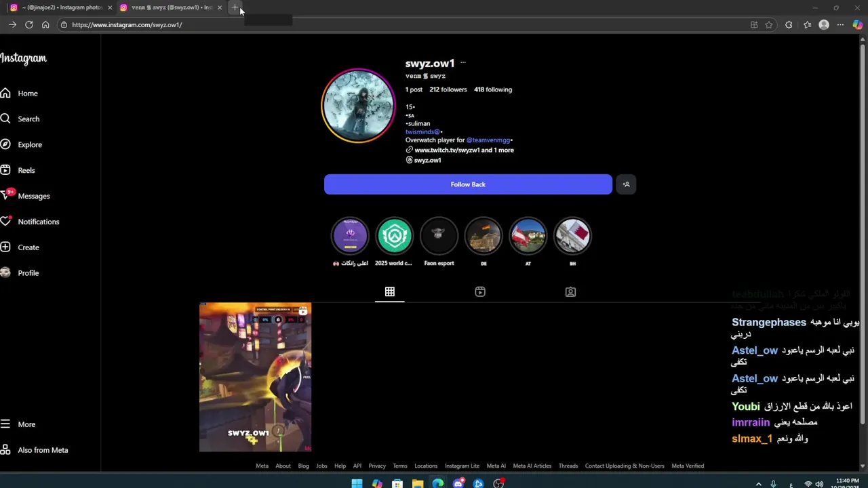The image size is (868, 488).
Task: Open the Meta Verified footer link
Action: [x=688, y=466]
